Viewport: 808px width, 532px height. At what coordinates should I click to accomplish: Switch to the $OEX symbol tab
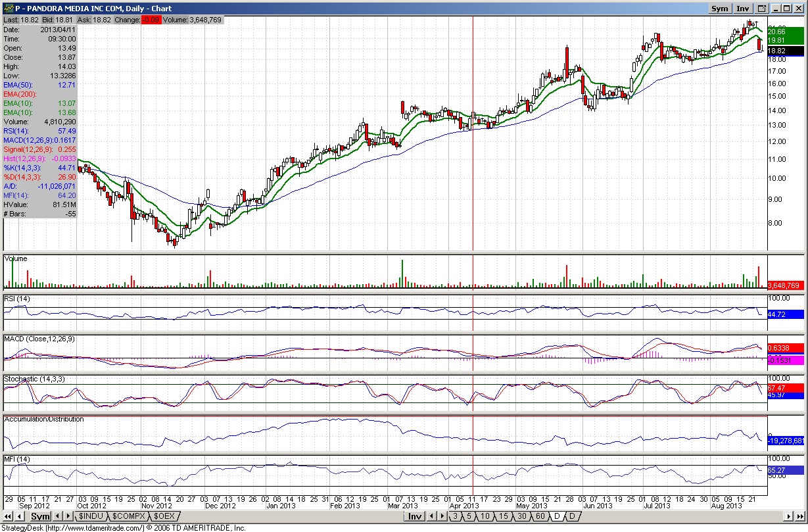[x=164, y=516]
